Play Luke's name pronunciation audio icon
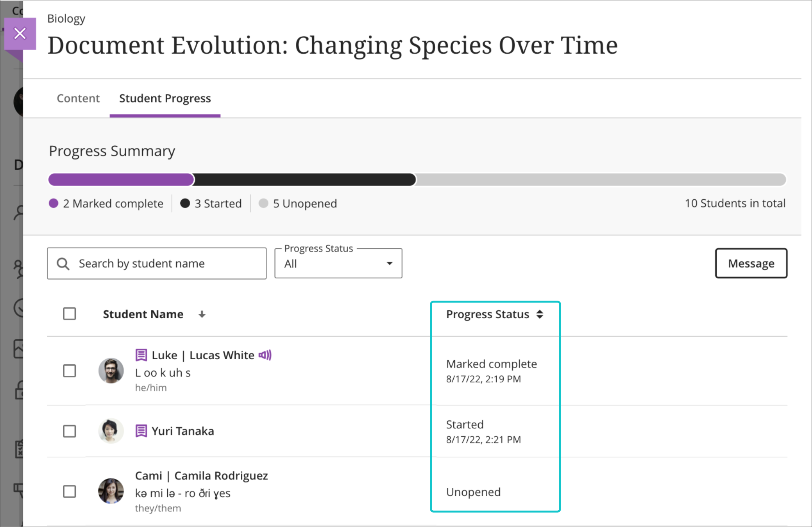Viewport: 812px width, 527px height. (x=265, y=355)
